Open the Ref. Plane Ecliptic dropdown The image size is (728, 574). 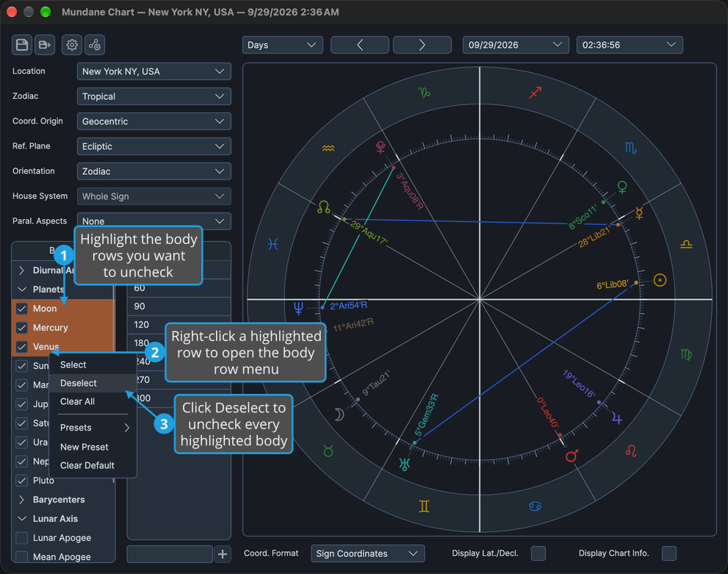(154, 147)
